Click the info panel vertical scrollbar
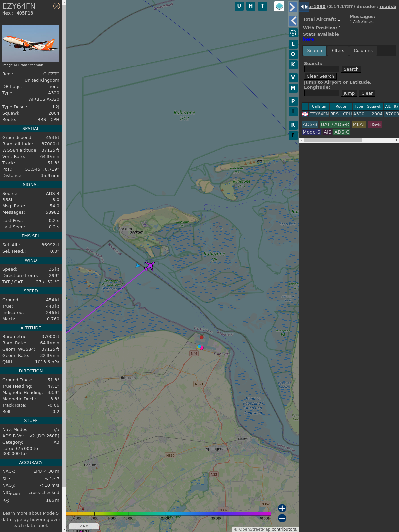 pyautogui.click(x=64, y=246)
